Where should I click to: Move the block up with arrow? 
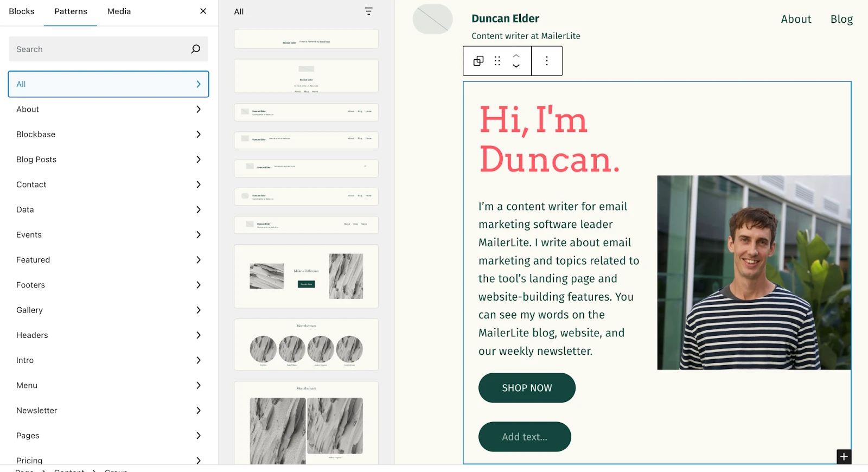516,55
